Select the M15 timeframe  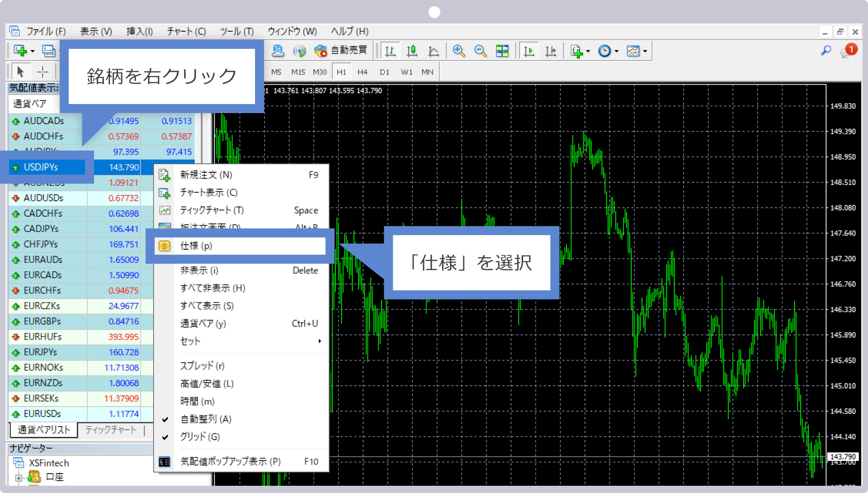pos(298,72)
